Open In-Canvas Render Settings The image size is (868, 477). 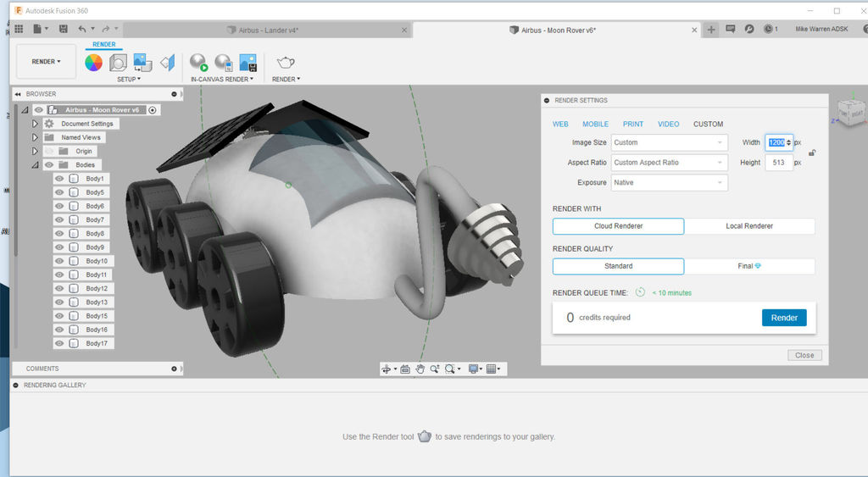224,63
